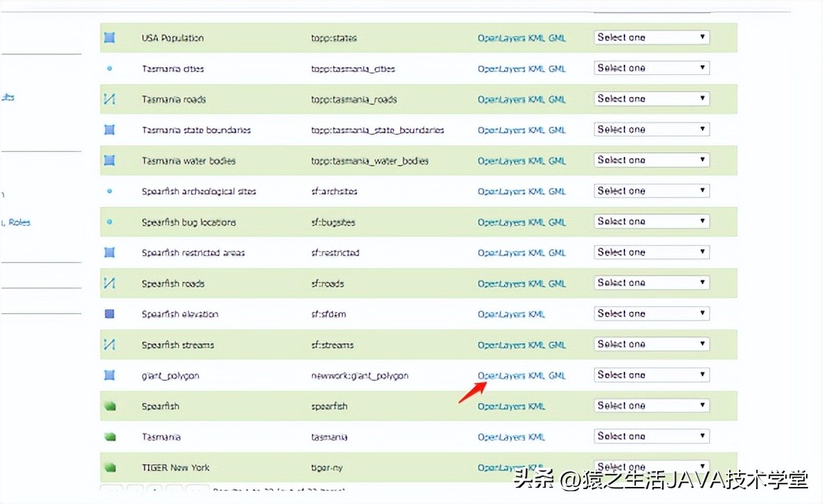Expand dropdown for Spearfish restricted areas

651,252
